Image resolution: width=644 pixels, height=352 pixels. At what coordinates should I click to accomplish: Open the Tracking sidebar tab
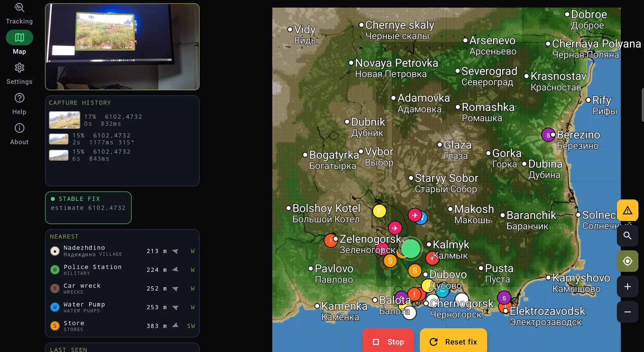[19, 14]
